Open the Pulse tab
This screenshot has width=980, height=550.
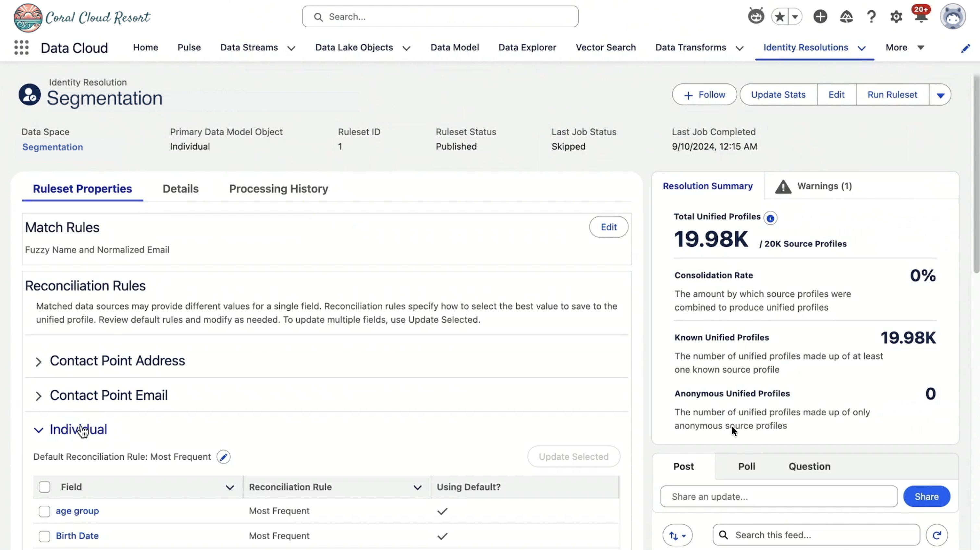pos(189,48)
